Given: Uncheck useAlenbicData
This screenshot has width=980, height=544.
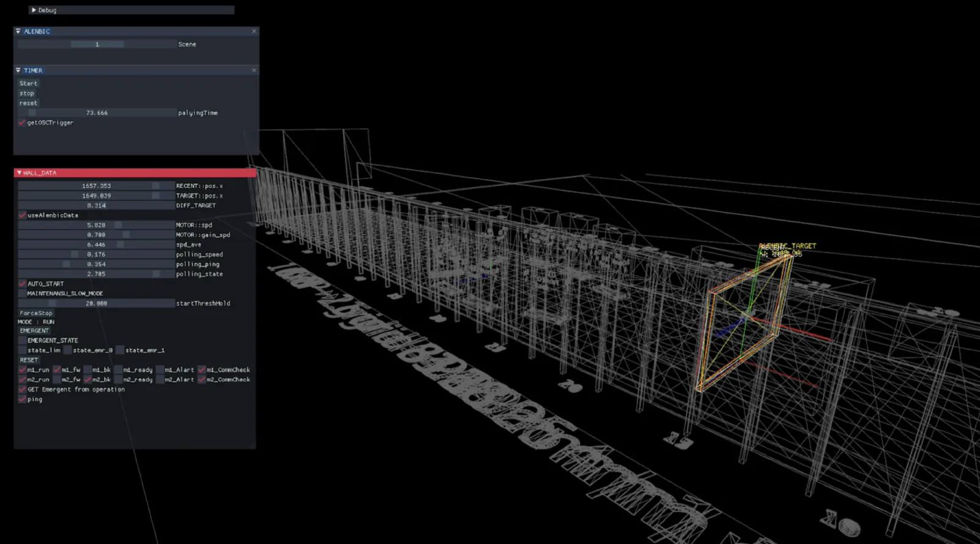Looking at the screenshot, I should pyautogui.click(x=23, y=216).
